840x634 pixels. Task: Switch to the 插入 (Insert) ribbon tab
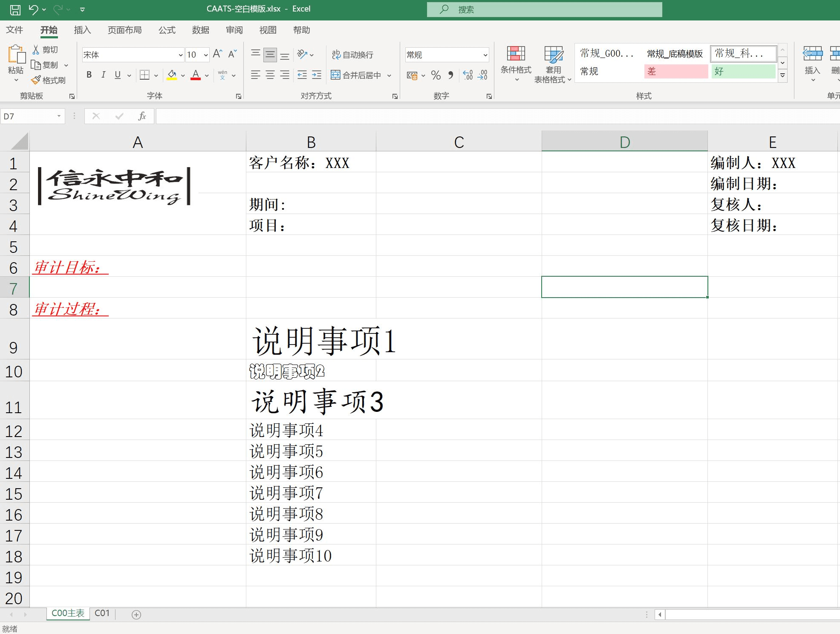tap(82, 30)
